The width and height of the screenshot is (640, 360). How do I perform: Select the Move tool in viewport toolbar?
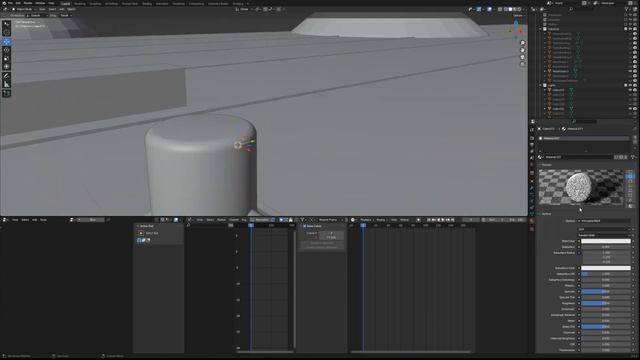(7, 42)
